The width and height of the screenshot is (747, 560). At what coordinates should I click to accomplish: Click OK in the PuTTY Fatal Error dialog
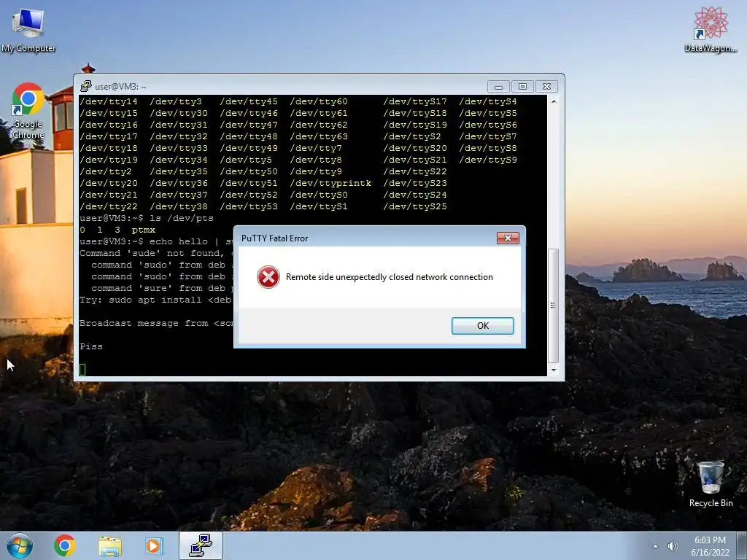pos(483,326)
